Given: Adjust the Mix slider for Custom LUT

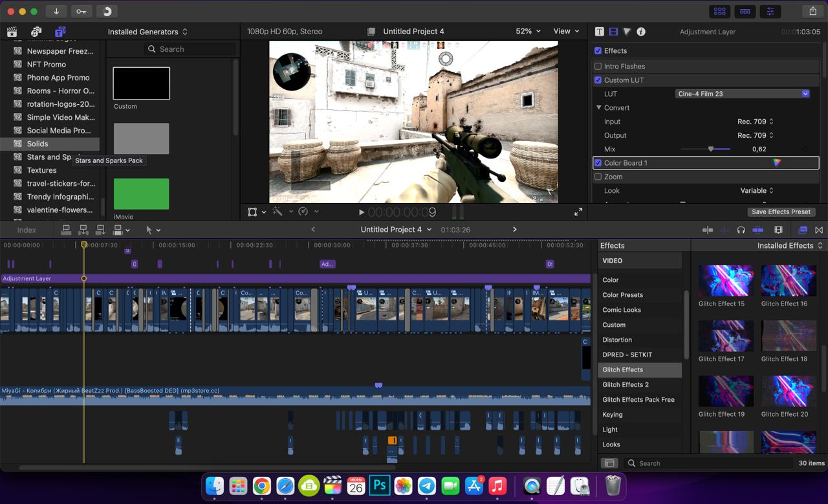Looking at the screenshot, I should click(x=710, y=149).
